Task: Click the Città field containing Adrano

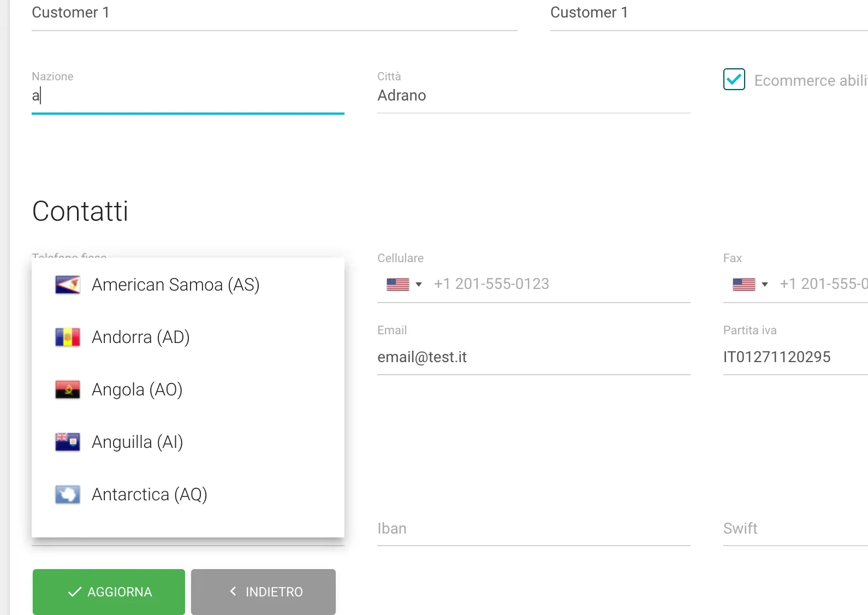Action: point(534,96)
